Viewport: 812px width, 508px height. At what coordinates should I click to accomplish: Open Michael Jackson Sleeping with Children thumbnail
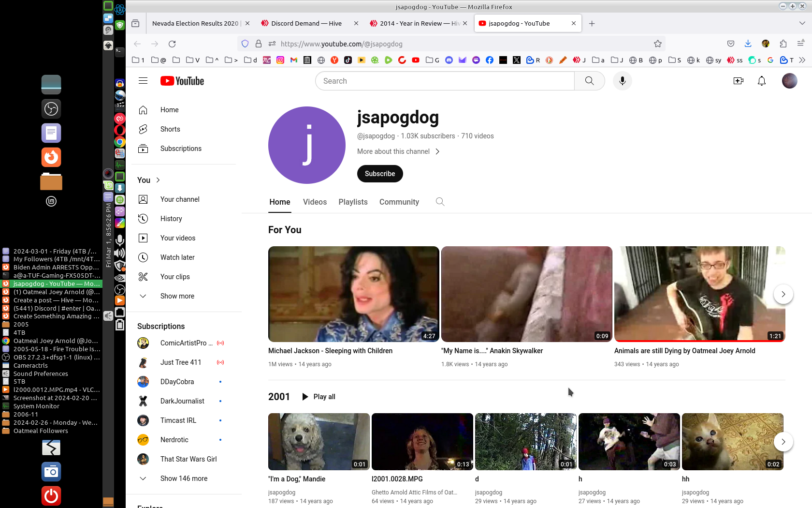(354, 294)
